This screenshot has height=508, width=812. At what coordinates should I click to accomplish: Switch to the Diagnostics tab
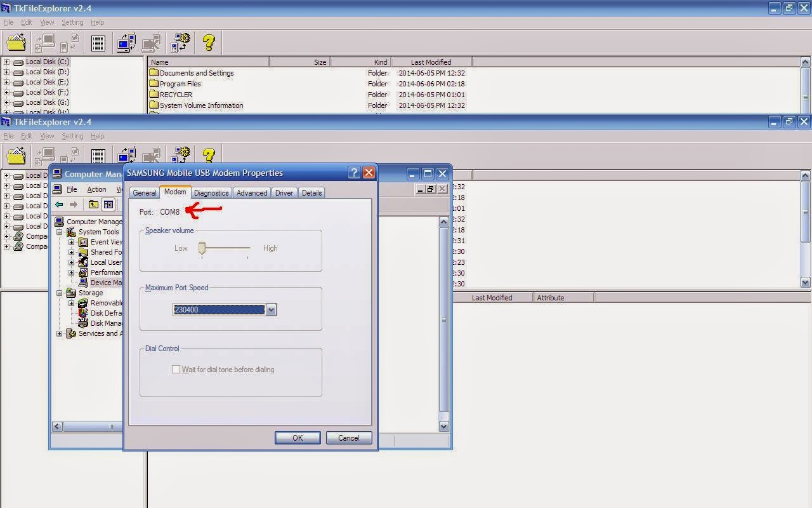(x=211, y=193)
